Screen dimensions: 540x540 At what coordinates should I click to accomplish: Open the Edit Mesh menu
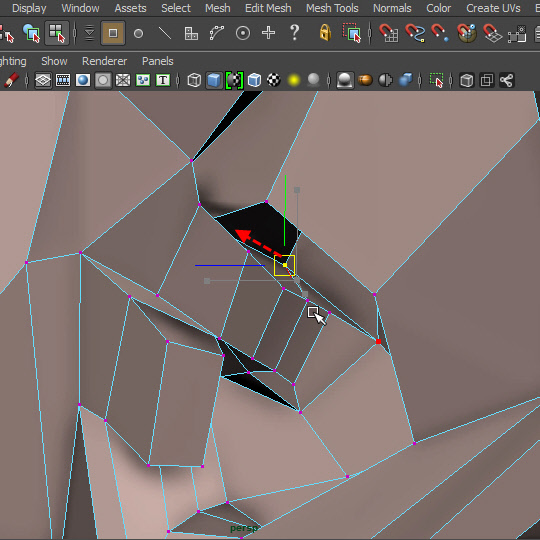268,8
